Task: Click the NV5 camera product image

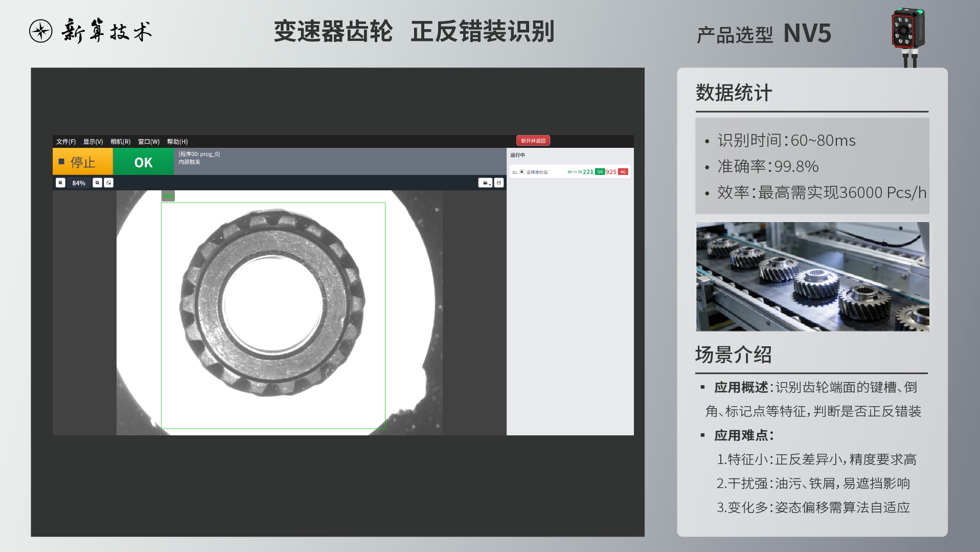Action: (x=908, y=35)
